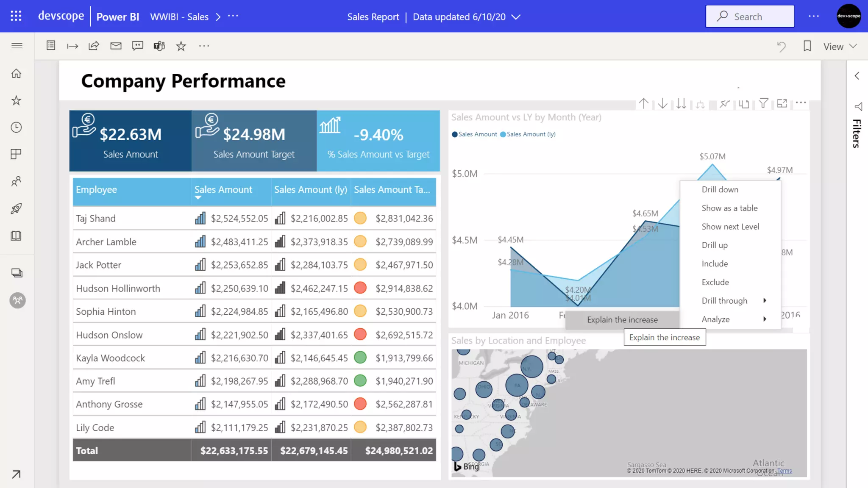Click drill up arrow on chart

click(x=643, y=103)
